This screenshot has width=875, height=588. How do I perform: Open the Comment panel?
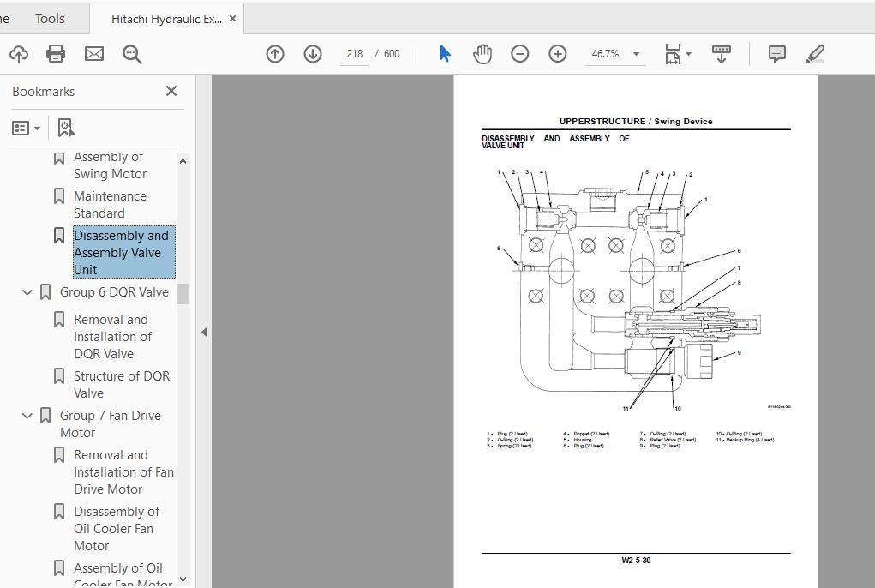(x=776, y=53)
